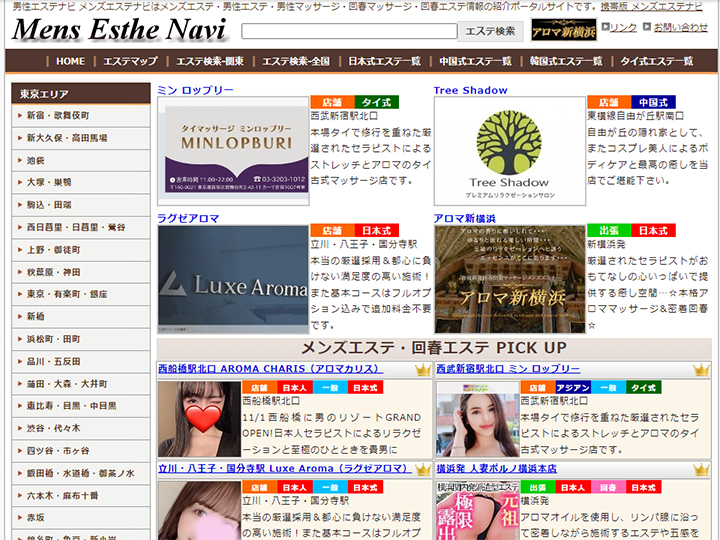720x540 pixels.
Task: Click the Luxe Aroma banner image
Action: coord(233,279)
